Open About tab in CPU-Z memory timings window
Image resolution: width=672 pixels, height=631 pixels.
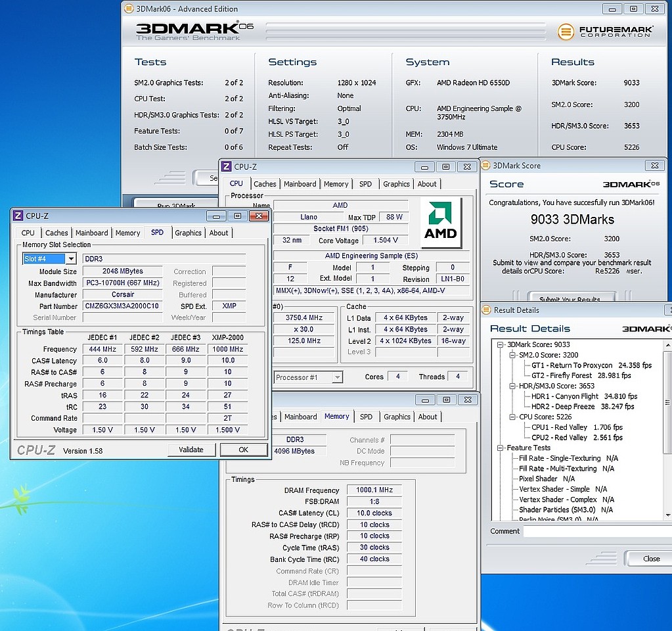(x=428, y=417)
